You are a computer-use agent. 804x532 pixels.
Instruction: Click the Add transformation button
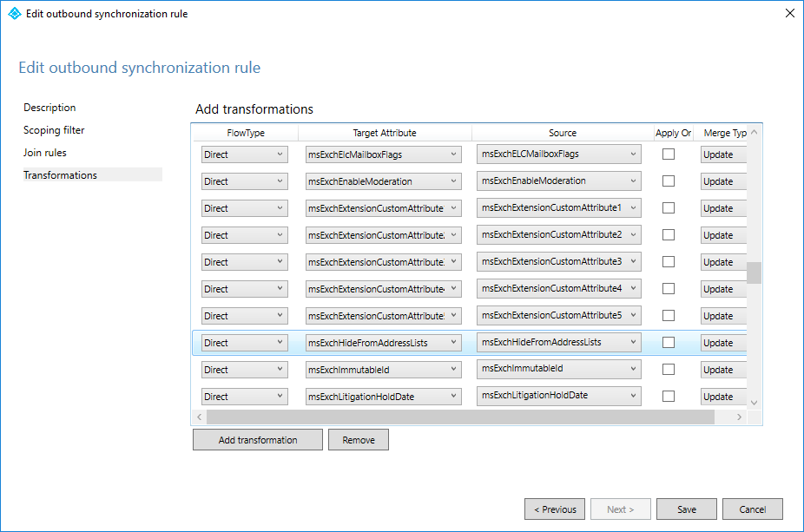coord(258,440)
